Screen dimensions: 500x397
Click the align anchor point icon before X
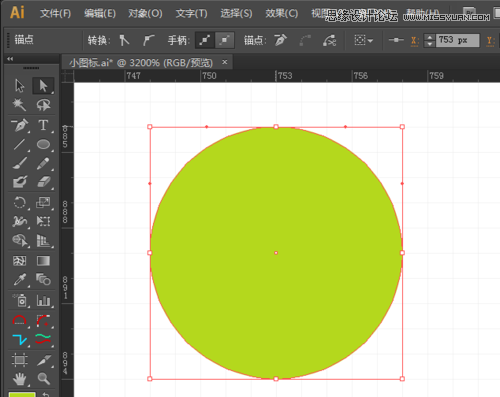coord(396,40)
